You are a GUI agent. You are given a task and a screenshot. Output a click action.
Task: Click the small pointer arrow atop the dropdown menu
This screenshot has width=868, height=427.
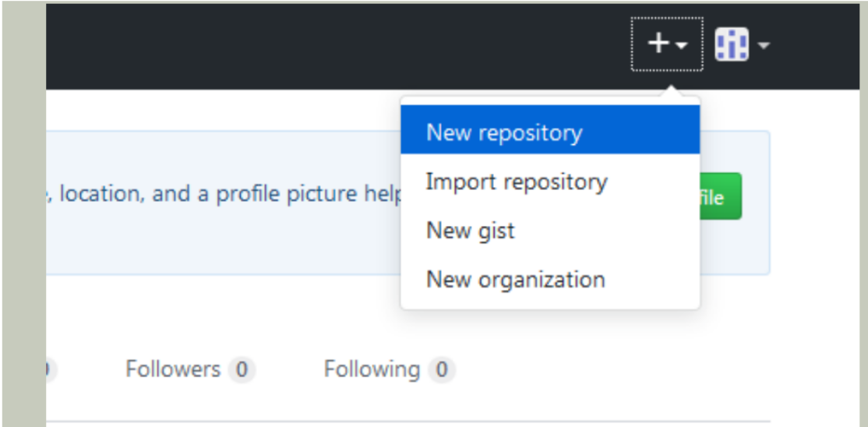(667, 93)
